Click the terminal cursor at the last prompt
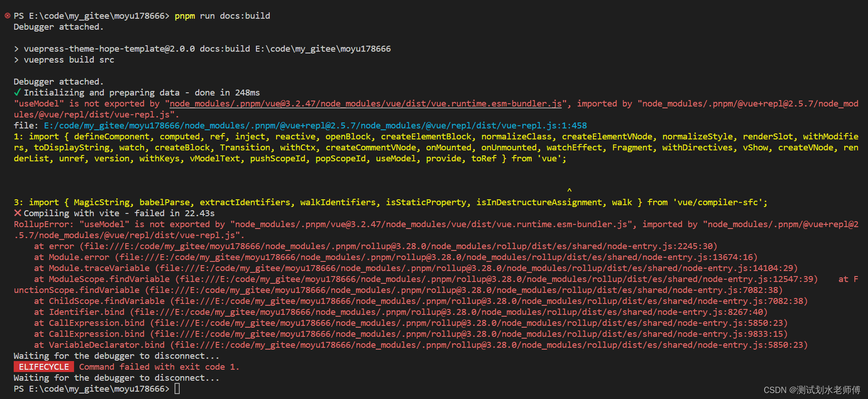This screenshot has height=399, width=868. click(x=177, y=388)
